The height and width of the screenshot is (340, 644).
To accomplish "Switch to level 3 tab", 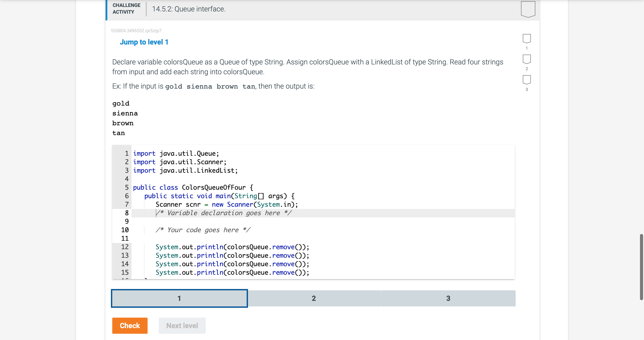I will tap(448, 298).
